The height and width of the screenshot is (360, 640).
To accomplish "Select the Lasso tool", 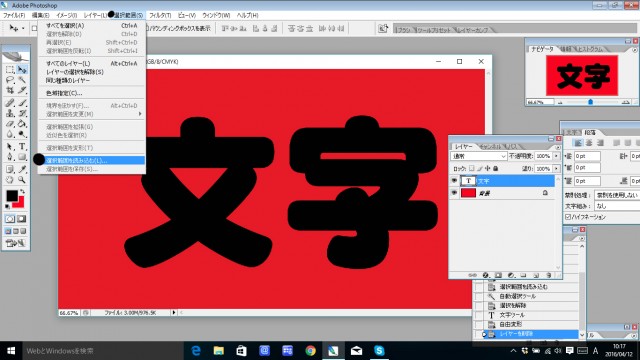I will 10,80.
